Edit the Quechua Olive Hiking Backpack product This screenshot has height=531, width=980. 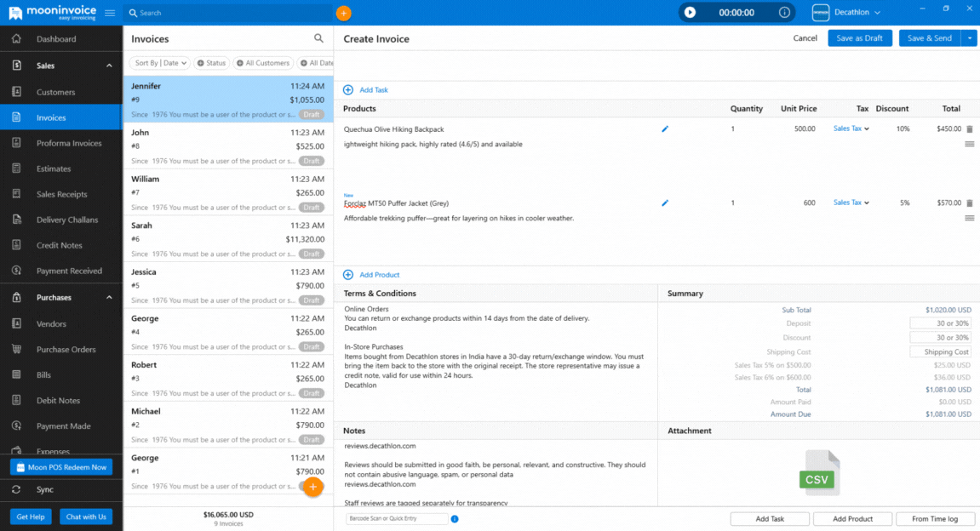(x=665, y=128)
